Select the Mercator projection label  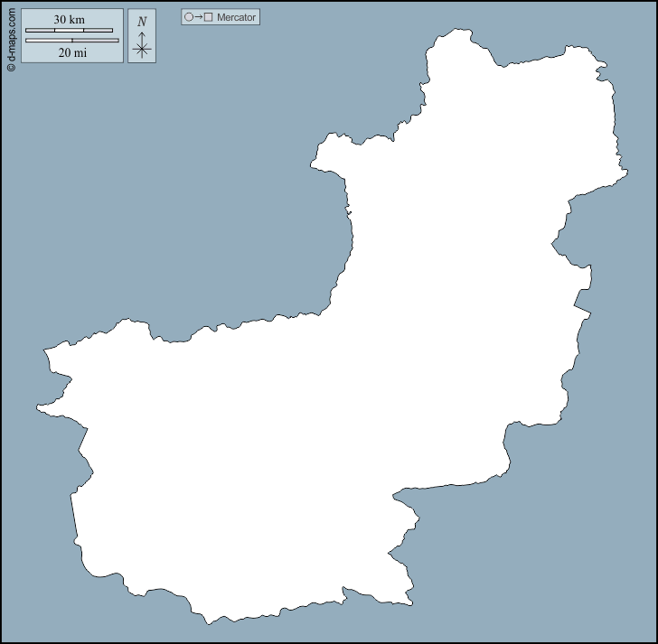tap(236, 17)
